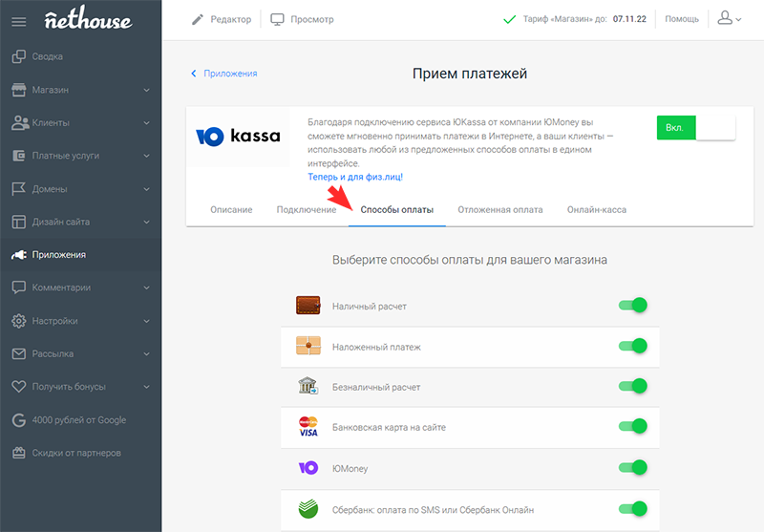Open the Теперь и для физ.лиц! link
Image resolution: width=764 pixels, height=532 pixels.
pos(355,177)
